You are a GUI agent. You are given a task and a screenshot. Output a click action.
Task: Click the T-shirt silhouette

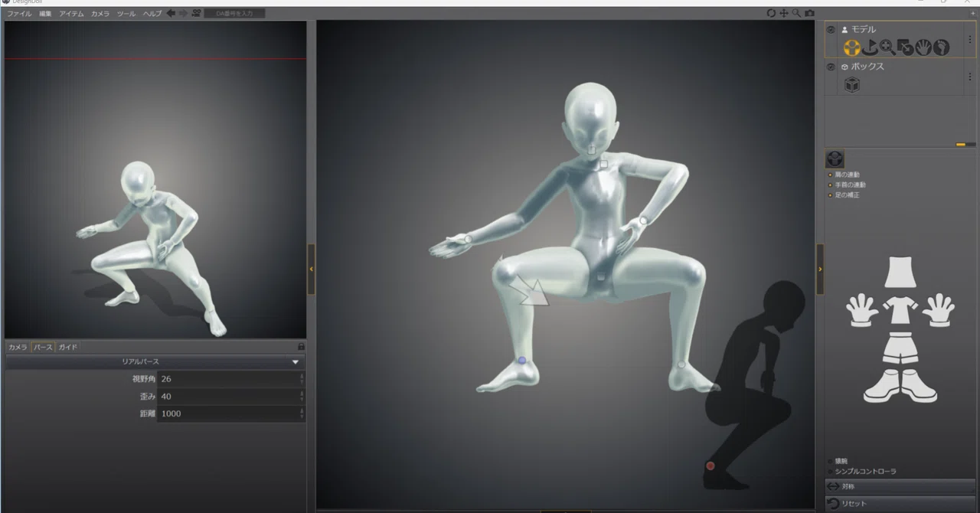point(900,312)
